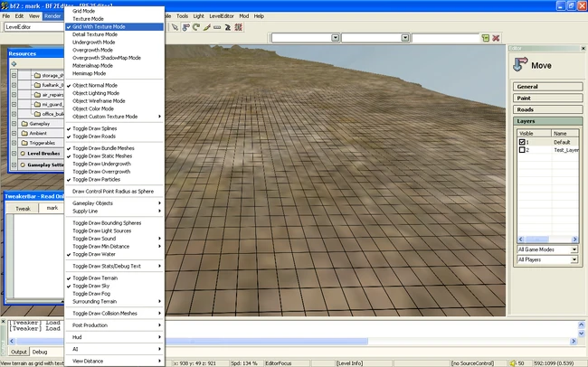Uncheck the Default layer visibility checkbox
This screenshot has height=367, width=588.
point(522,142)
